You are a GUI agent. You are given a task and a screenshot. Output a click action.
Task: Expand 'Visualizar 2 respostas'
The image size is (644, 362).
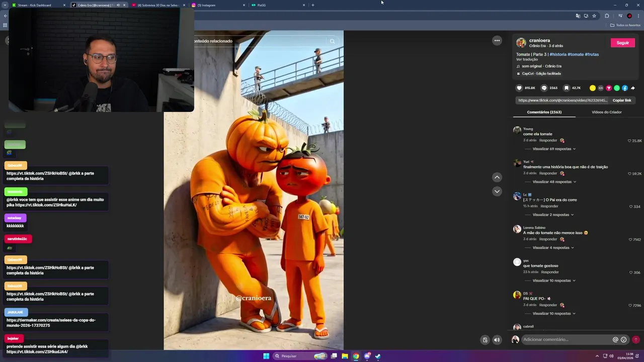click(x=553, y=215)
